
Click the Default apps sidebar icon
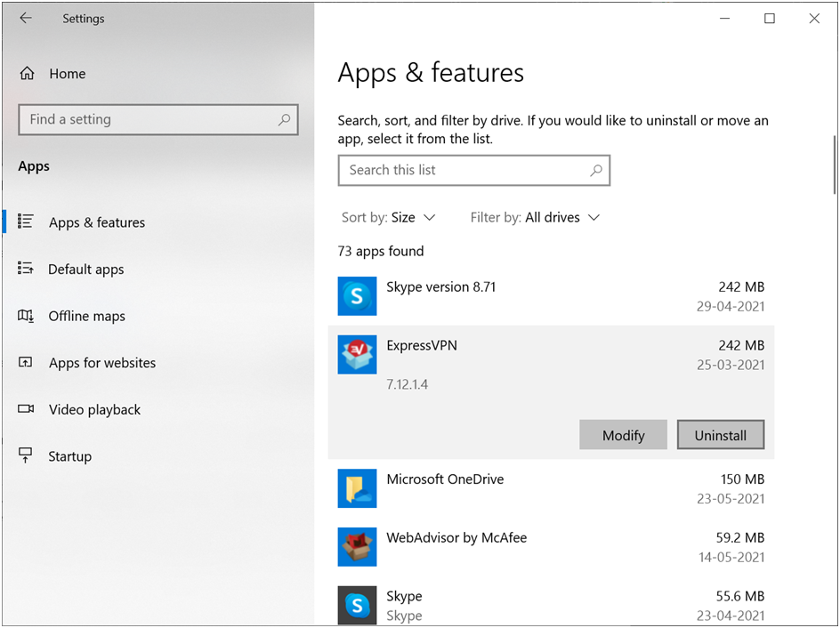(25, 268)
